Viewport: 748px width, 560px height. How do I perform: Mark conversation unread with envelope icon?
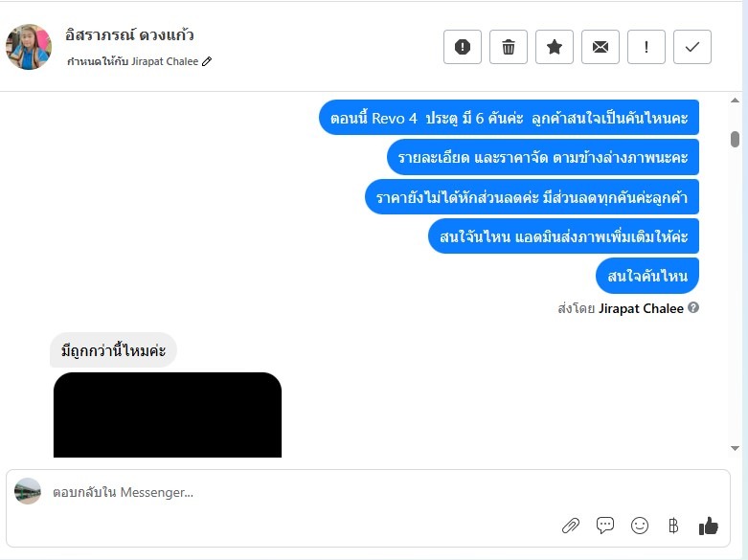[601, 47]
